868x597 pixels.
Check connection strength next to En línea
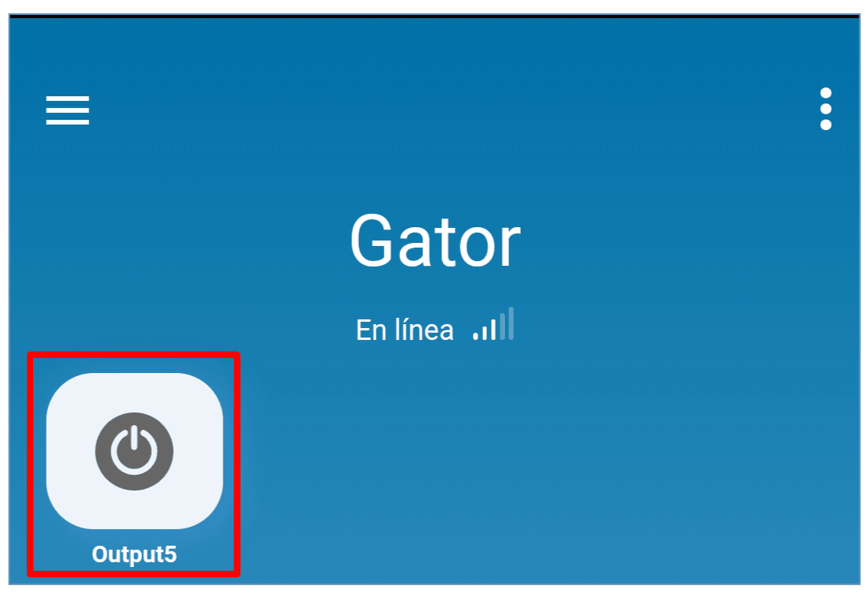tap(493, 323)
